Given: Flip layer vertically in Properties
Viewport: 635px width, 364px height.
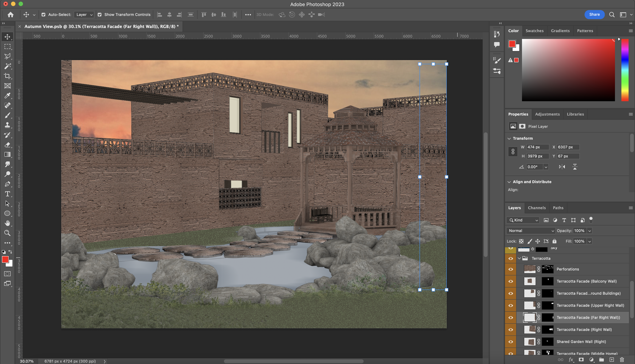Looking at the screenshot, I should (575, 167).
